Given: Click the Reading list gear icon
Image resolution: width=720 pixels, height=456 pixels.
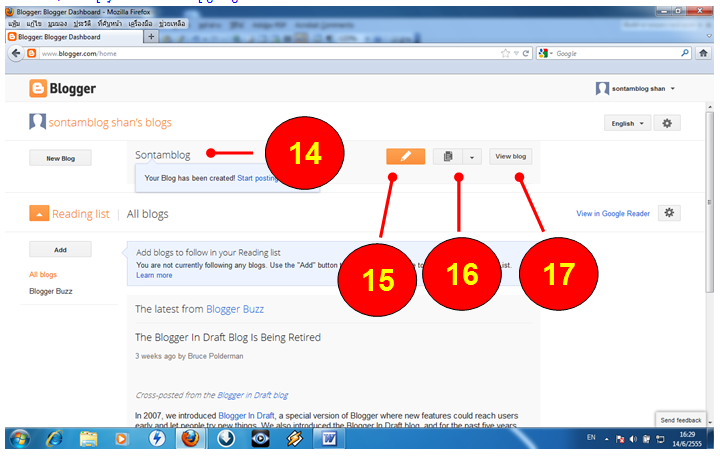Looking at the screenshot, I should (669, 213).
